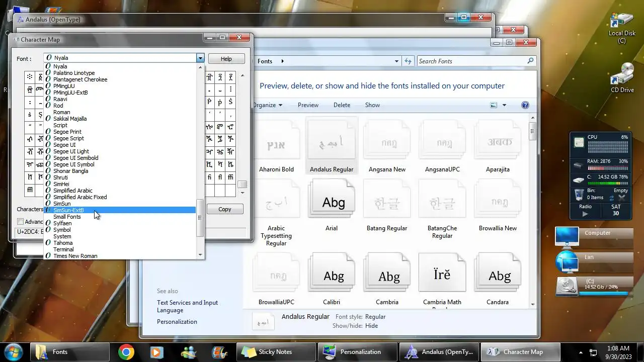Screen dimensions: 644x362
Task: Click the (C:) hard drive gadget icon
Action: [x=567, y=286]
